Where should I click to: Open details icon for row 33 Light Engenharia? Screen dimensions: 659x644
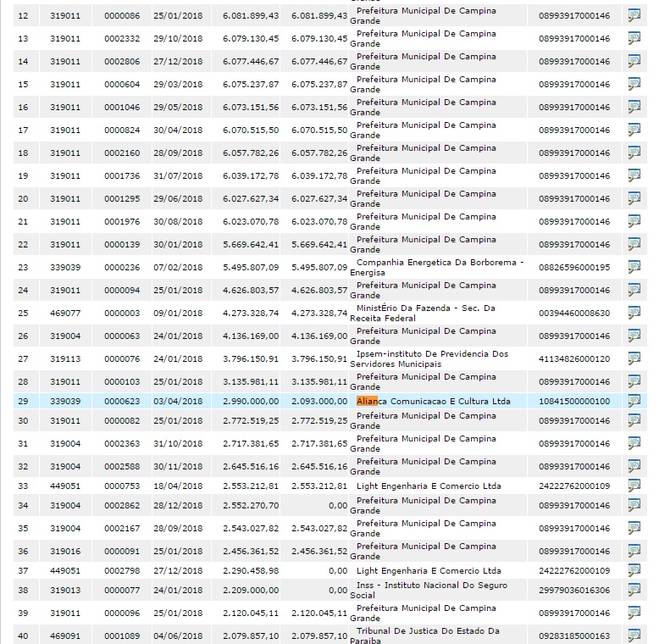click(634, 486)
